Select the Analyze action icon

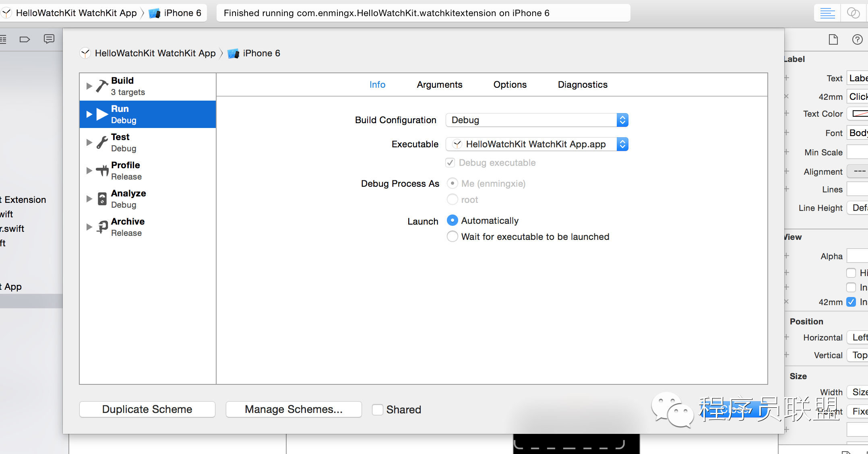click(x=102, y=199)
